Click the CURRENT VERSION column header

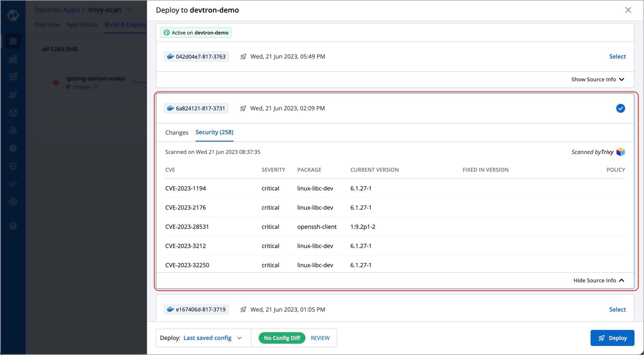pos(374,170)
